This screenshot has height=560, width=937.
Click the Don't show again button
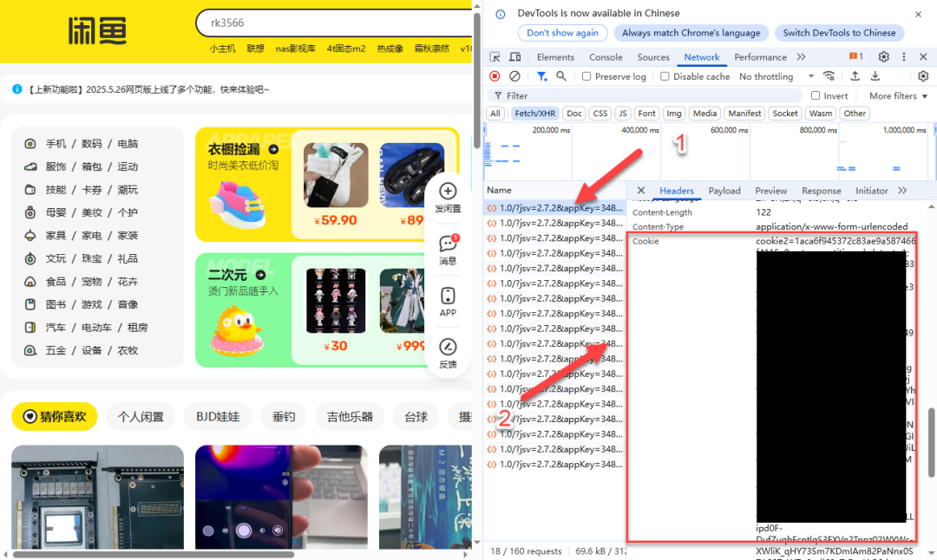[x=562, y=33]
